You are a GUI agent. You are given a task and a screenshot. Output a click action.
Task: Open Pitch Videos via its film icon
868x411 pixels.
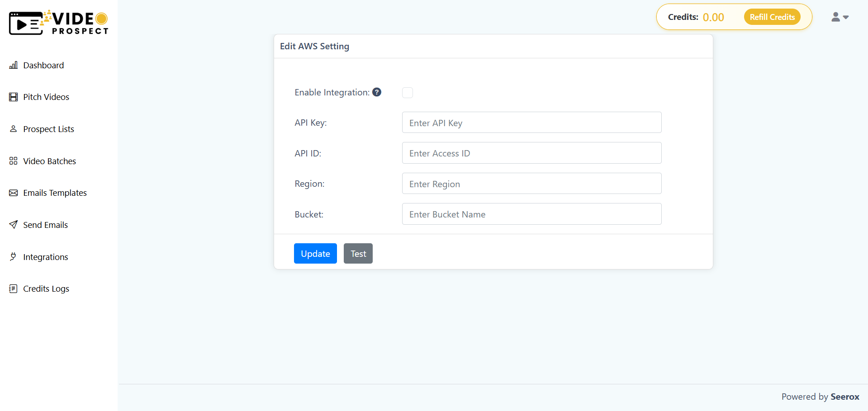14,97
